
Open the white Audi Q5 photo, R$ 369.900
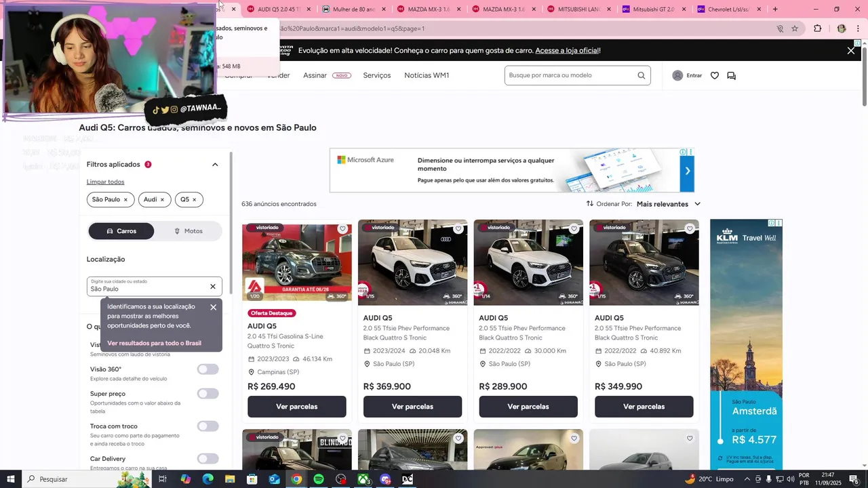pos(412,262)
